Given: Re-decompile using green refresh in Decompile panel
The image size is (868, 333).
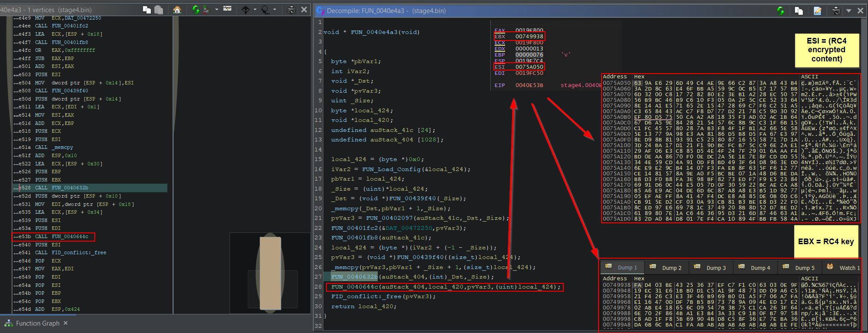Looking at the screenshot, I should (781, 11).
